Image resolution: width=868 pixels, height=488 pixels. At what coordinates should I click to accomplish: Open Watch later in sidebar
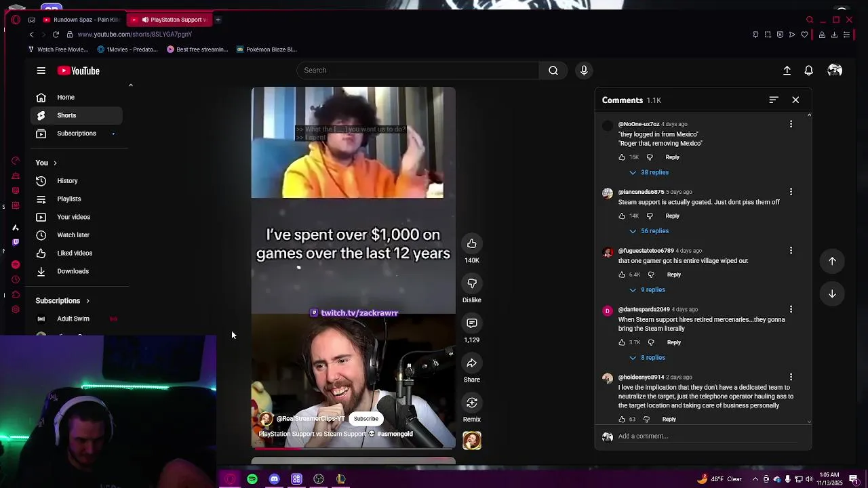(77, 235)
